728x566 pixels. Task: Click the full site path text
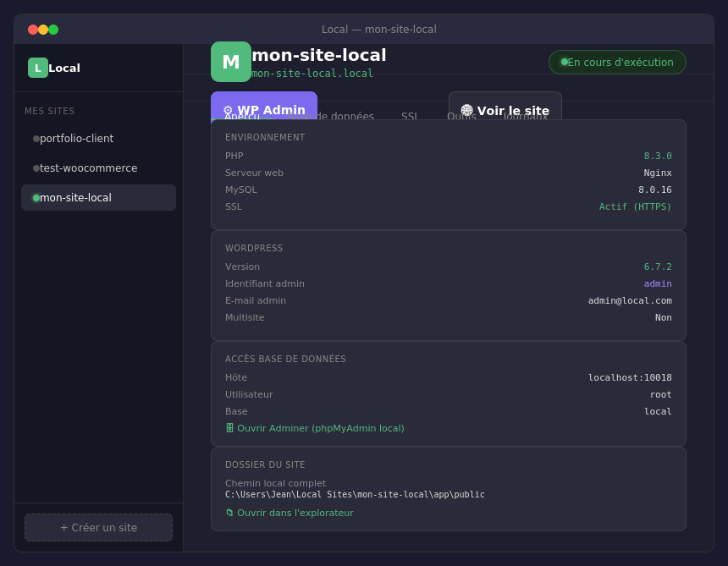pos(355,495)
